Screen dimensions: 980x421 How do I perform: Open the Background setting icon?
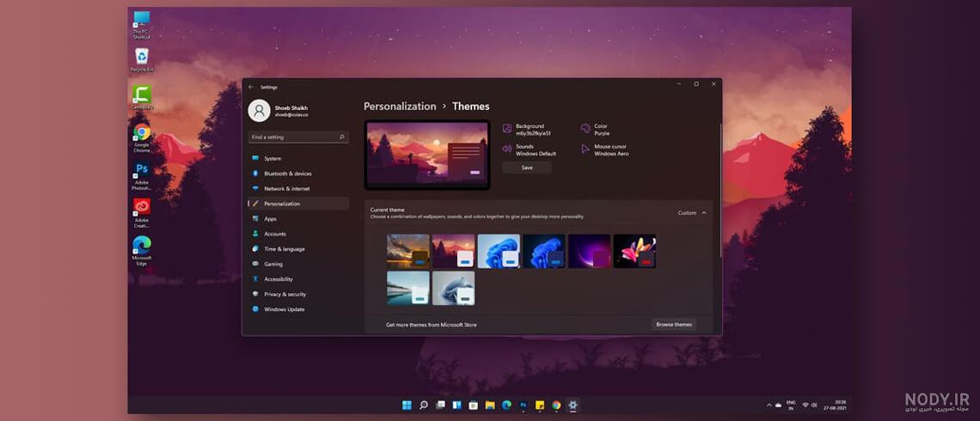point(507,129)
